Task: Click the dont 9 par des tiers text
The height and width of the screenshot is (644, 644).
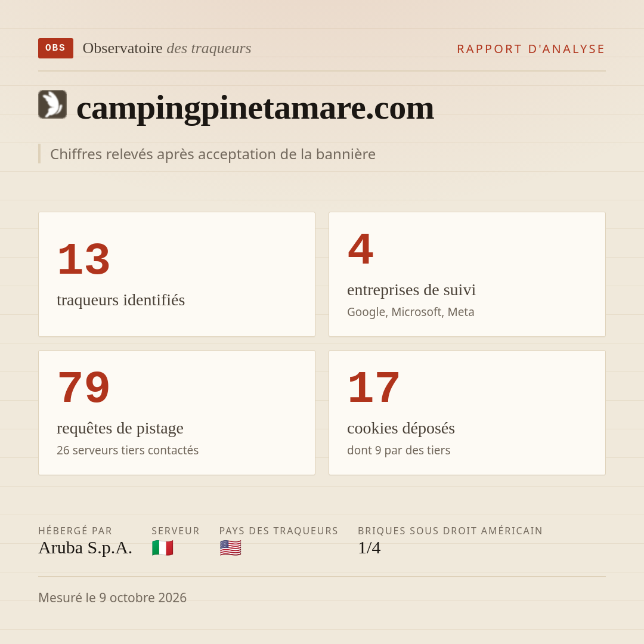Action: pos(399,450)
